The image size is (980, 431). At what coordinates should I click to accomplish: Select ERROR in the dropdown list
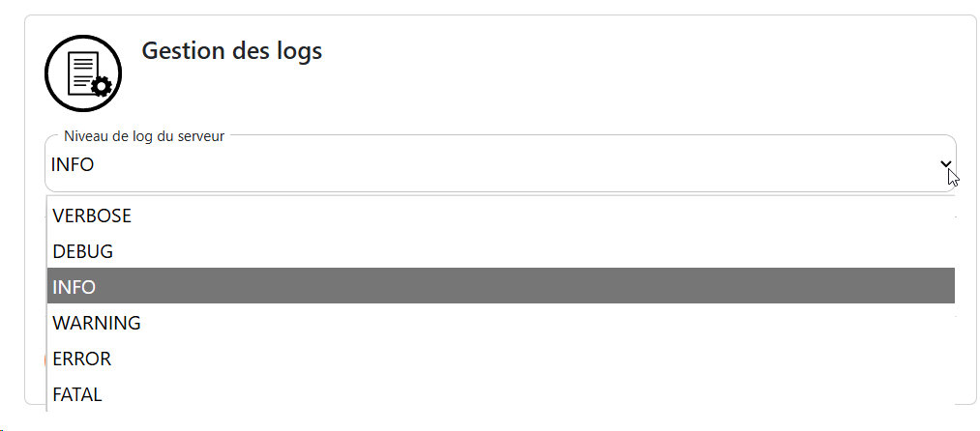82,359
